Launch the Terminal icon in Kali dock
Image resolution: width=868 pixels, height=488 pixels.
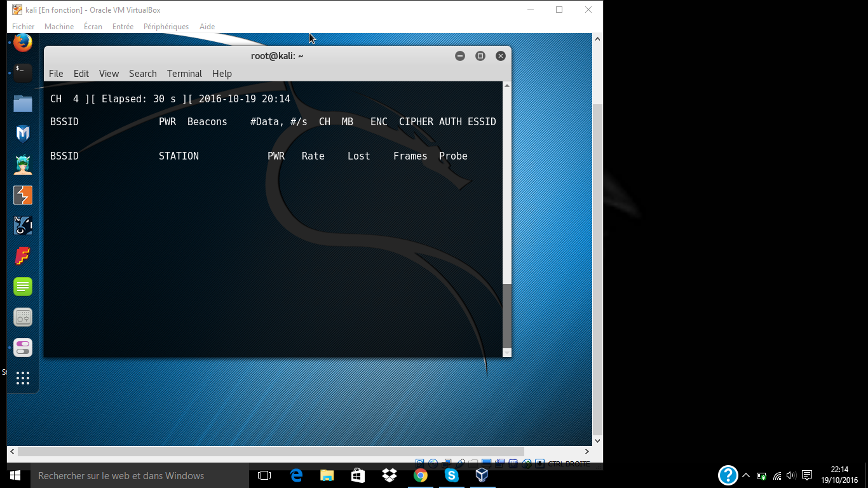(x=23, y=72)
